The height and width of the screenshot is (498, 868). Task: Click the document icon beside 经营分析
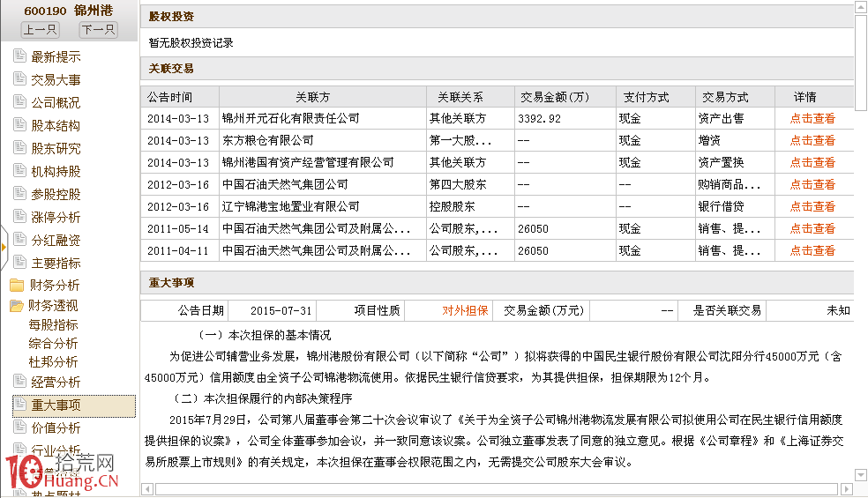pyautogui.click(x=19, y=381)
